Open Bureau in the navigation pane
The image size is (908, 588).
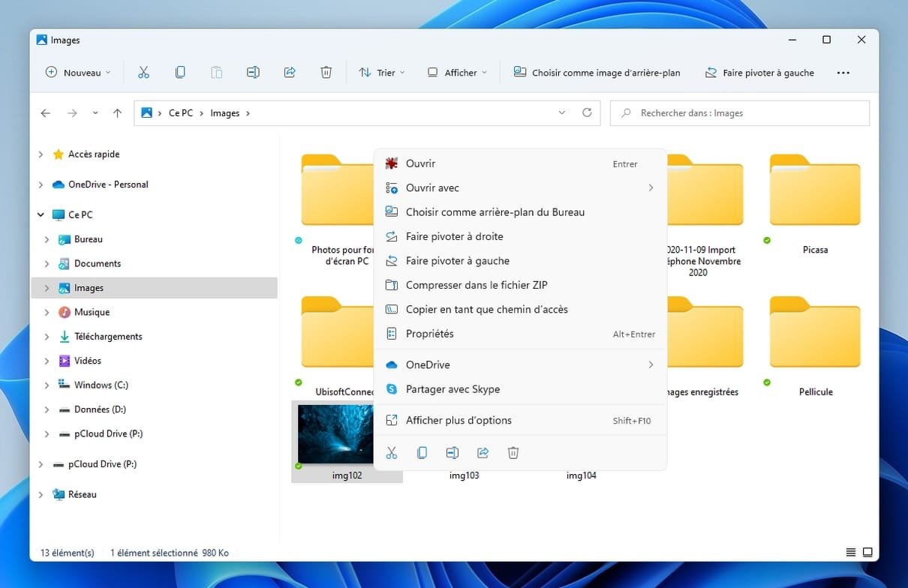tap(89, 239)
